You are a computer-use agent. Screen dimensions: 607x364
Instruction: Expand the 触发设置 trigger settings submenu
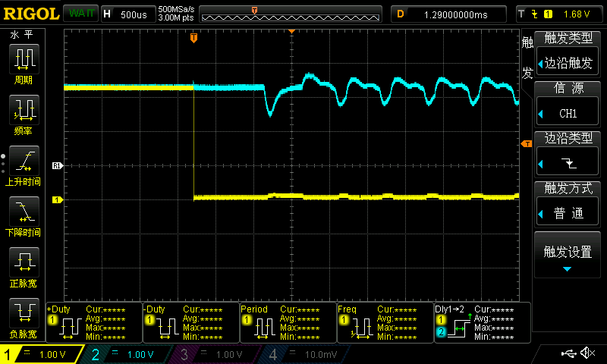[567, 256]
